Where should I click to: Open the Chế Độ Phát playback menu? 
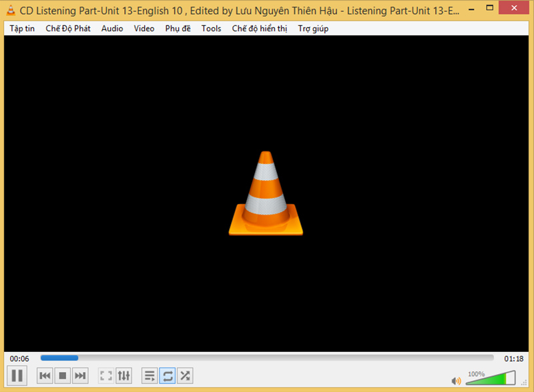click(x=67, y=28)
